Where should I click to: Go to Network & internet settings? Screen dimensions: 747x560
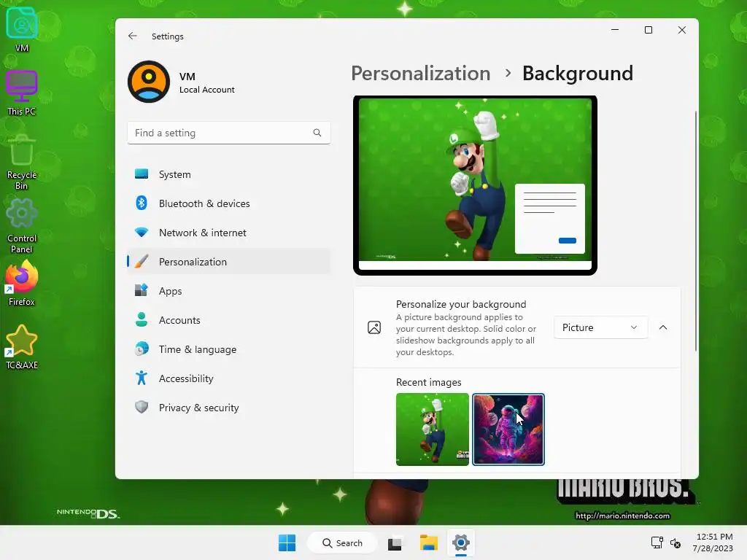tap(228, 233)
